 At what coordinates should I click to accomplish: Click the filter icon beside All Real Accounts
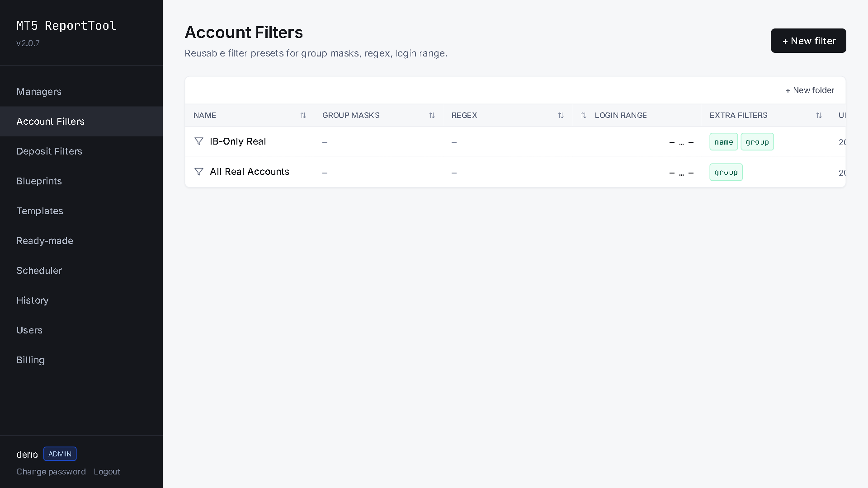[198, 172]
